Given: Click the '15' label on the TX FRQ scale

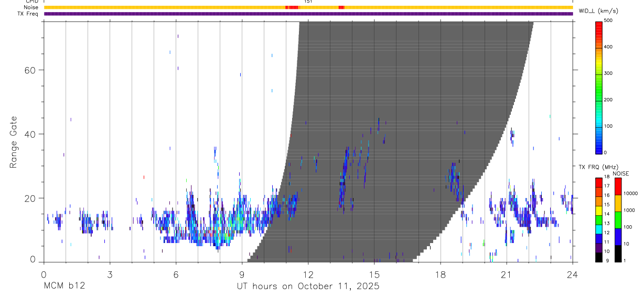Looking at the screenshot, I should click(607, 205).
